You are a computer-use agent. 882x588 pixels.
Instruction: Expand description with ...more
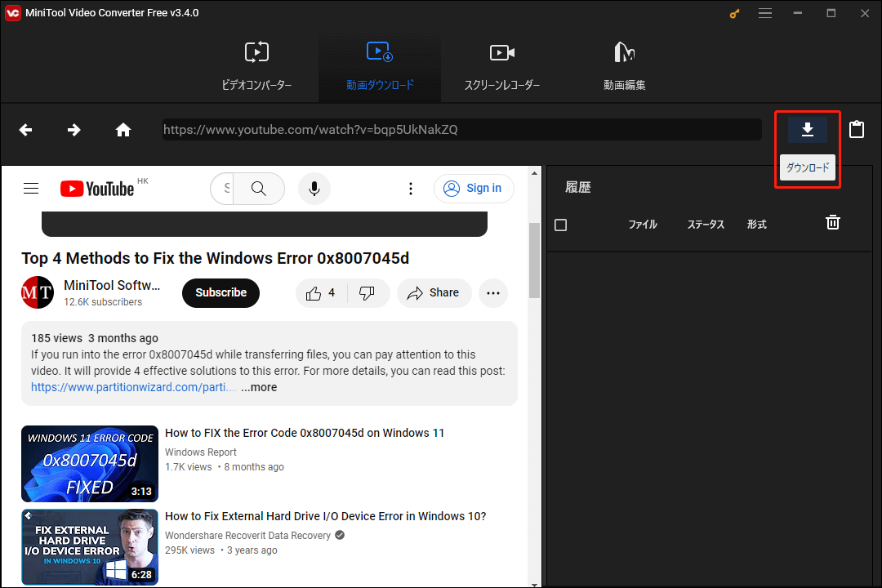tap(260, 387)
